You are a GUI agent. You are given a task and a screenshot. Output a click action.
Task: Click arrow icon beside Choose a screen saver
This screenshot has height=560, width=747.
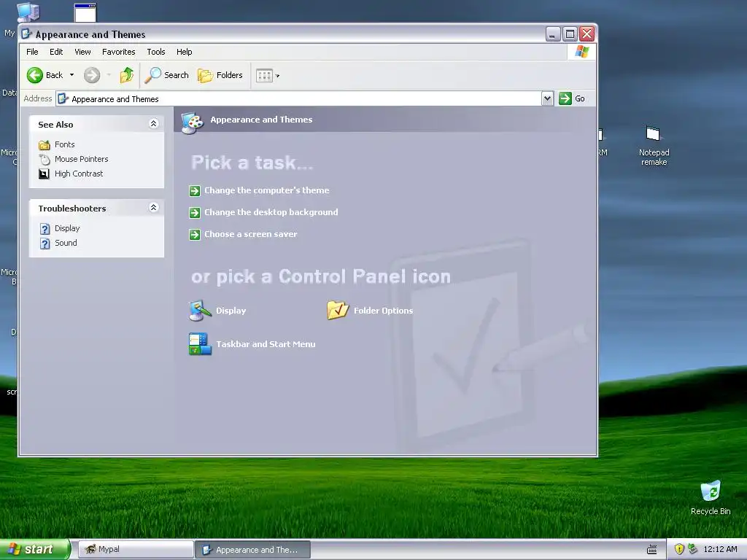pyautogui.click(x=194, y=235)
